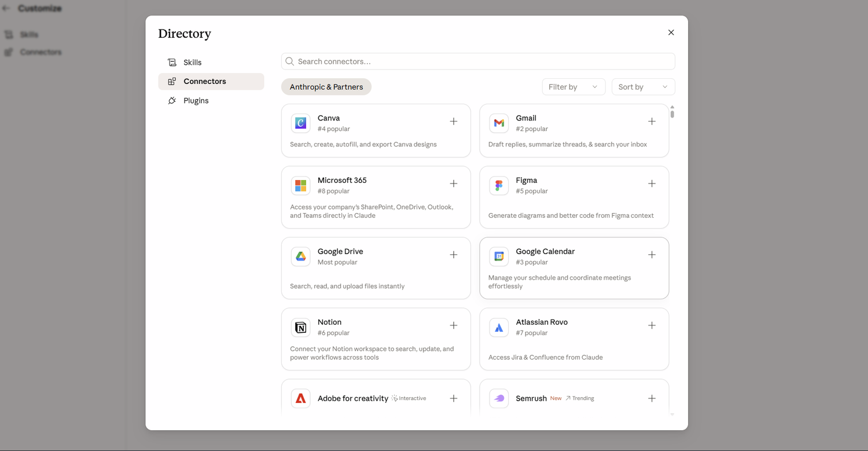
Task: Click the Gmail envelope icon
Action: (499, 123)
